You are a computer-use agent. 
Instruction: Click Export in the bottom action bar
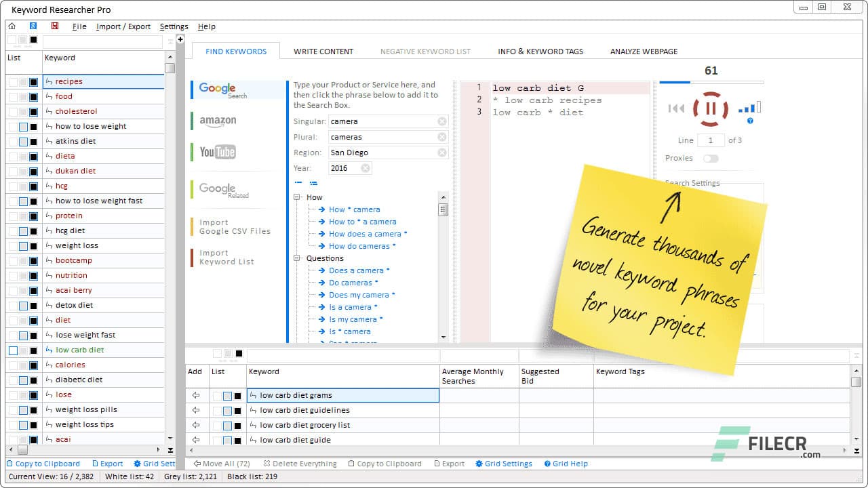(449, 464)
